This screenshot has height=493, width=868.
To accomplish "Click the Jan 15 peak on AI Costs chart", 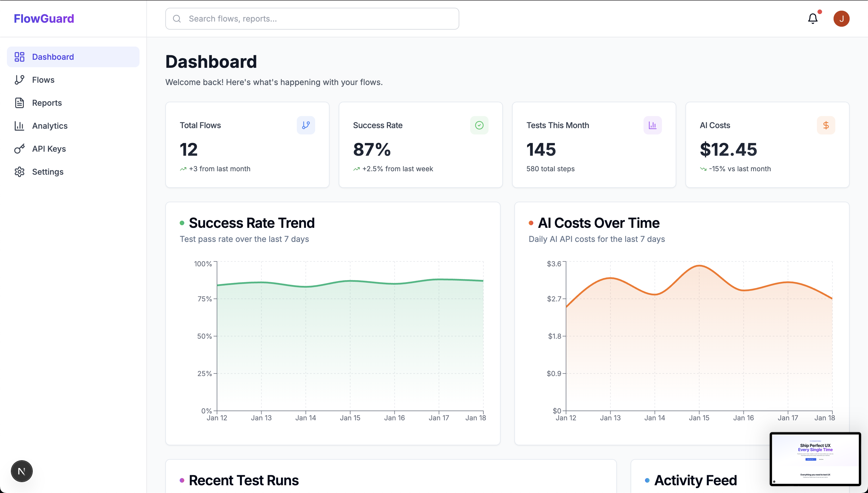I will 699,266.
